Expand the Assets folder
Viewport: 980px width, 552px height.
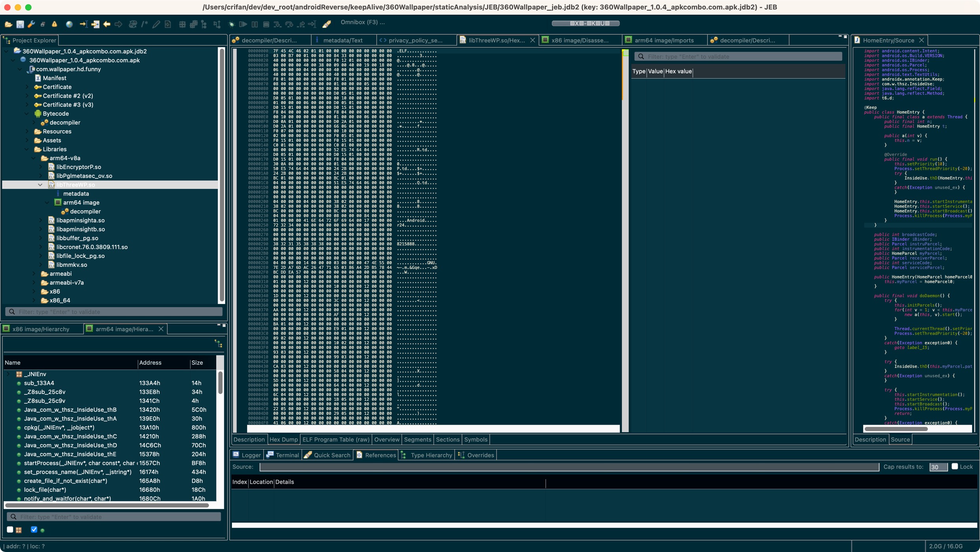tap(27, 141)
